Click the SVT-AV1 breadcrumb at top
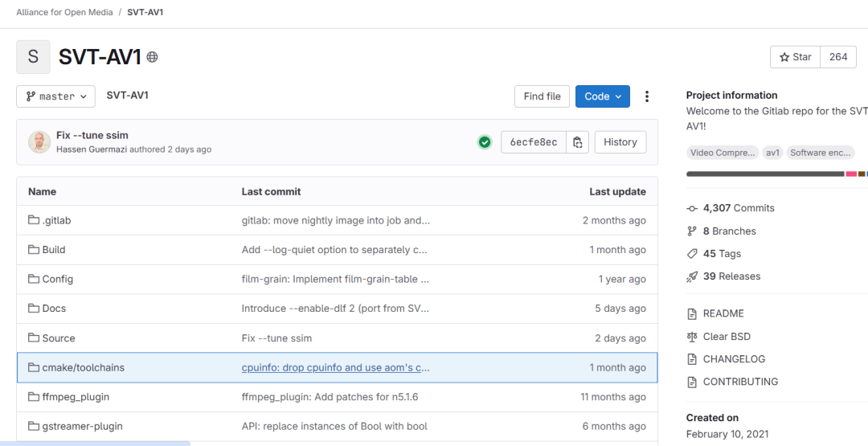868x446 pixels. [145, 11]
